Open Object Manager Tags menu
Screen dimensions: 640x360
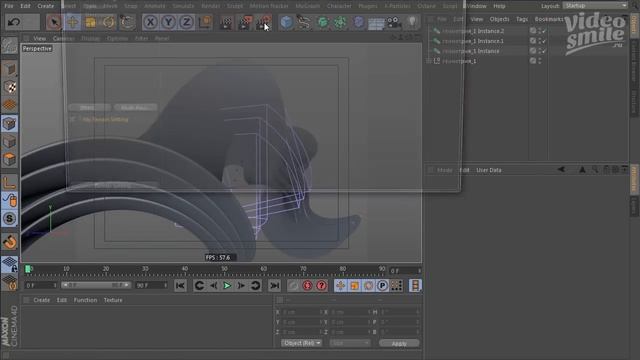pos(522,19)
